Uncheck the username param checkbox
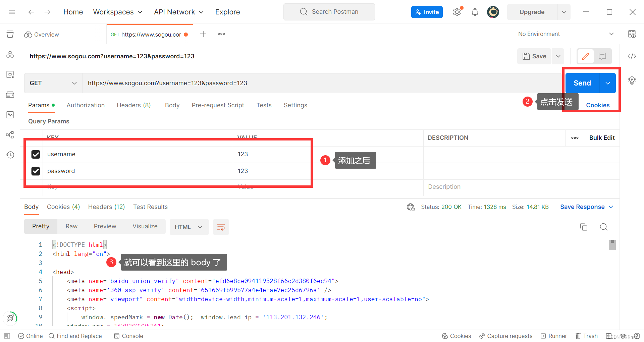The height and width of the screenshot is (342, 644). pos(36,154)
